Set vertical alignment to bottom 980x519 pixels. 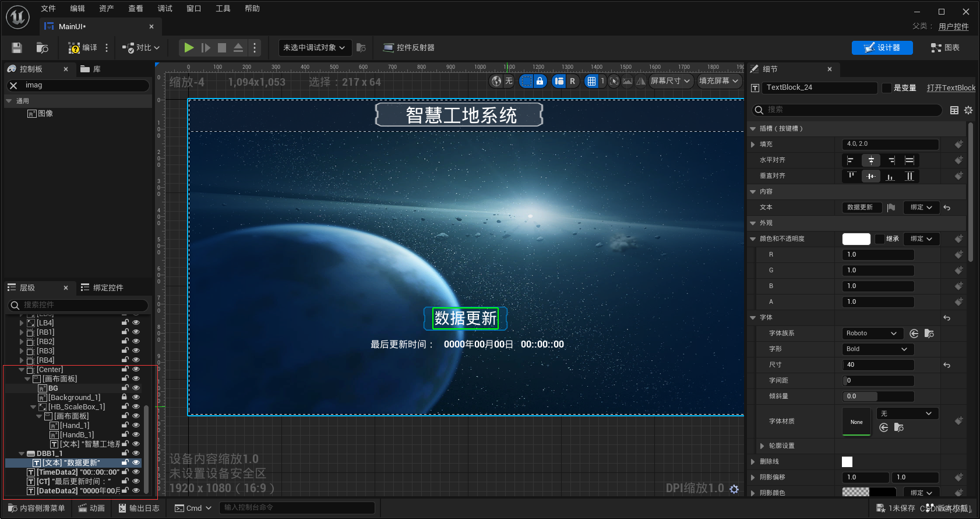pos(891,176)
